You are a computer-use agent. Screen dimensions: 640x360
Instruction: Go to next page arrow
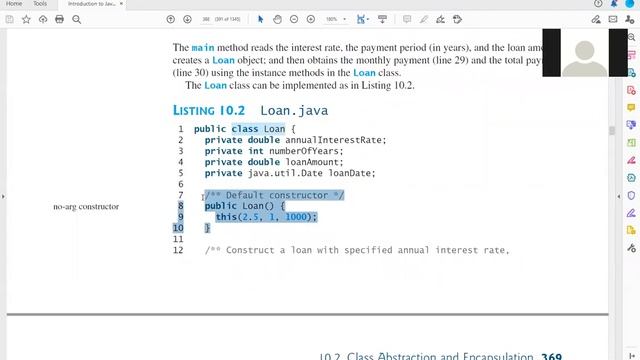tap(187, 19)
